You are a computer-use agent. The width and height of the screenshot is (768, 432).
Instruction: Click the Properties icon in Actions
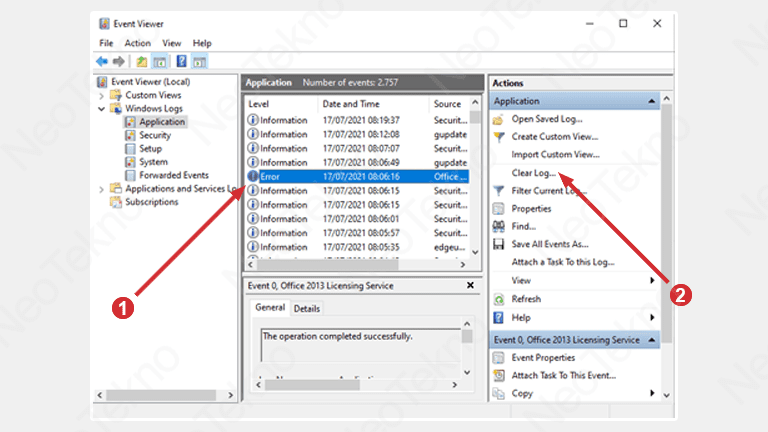[x=499, y=209]
